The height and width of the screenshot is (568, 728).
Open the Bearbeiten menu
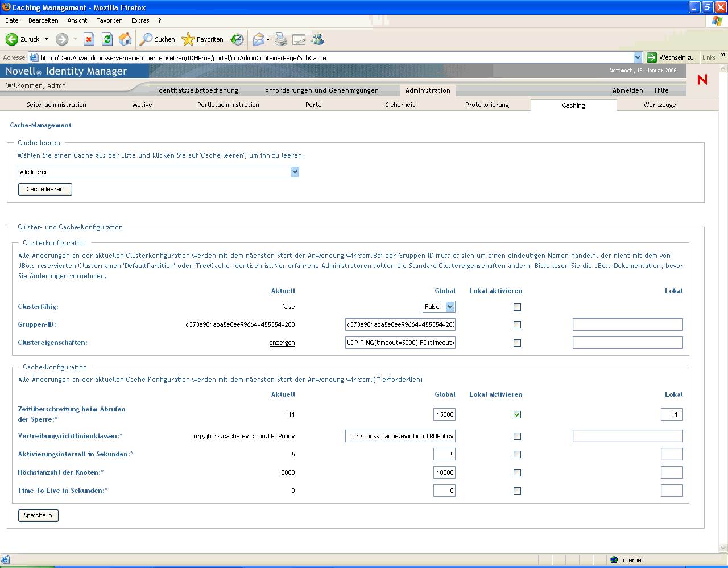pyautogui.click(x=43, y=20)
